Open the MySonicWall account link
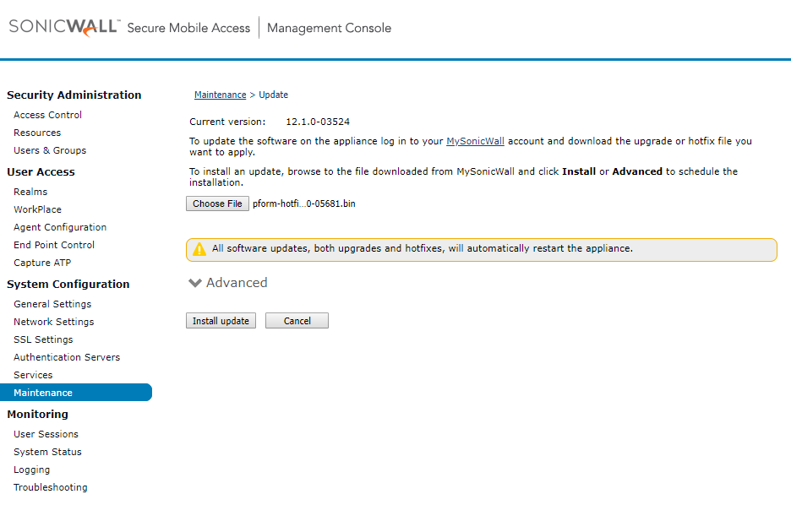This screenshot has height=532, width=791. [x=475, y=141]
